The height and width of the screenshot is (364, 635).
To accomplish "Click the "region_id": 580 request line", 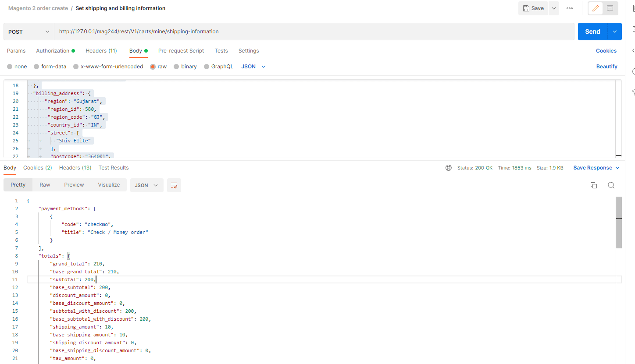I will tap(72, 109).
